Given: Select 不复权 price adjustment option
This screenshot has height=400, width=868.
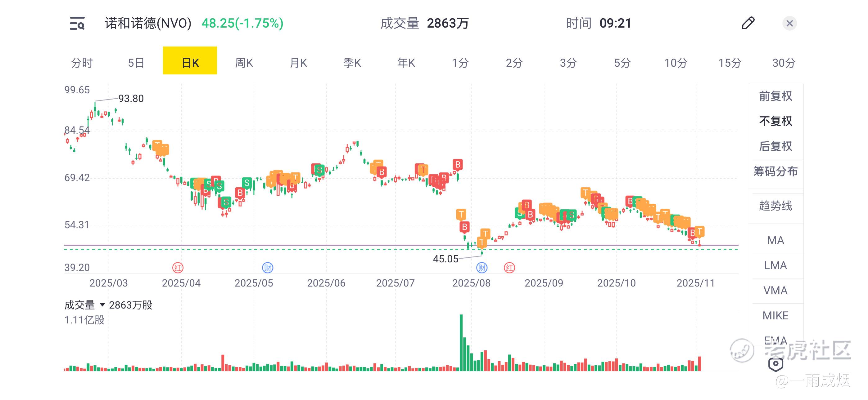Looking at the screenshot, I should pyautogui.click(x=775, y=121).
